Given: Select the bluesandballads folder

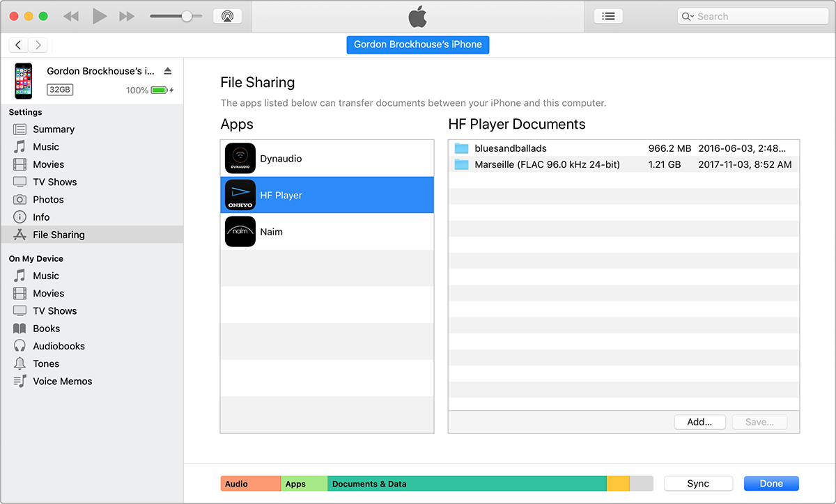Looking at the screenshot, I should tap(624, 148).
